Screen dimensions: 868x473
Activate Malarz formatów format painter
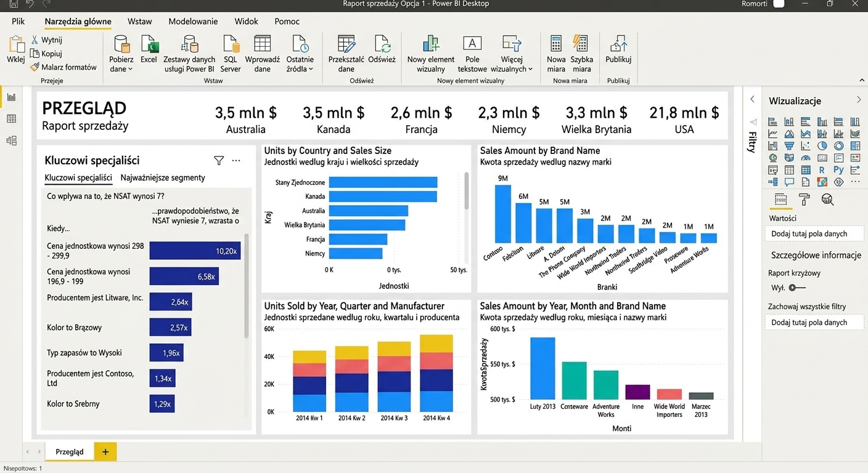tap(63, 67)
